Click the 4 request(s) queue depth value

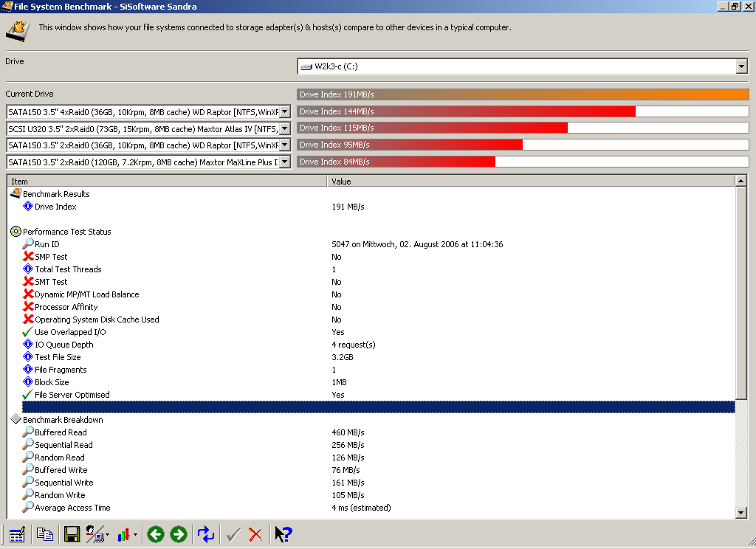[354, 345]
